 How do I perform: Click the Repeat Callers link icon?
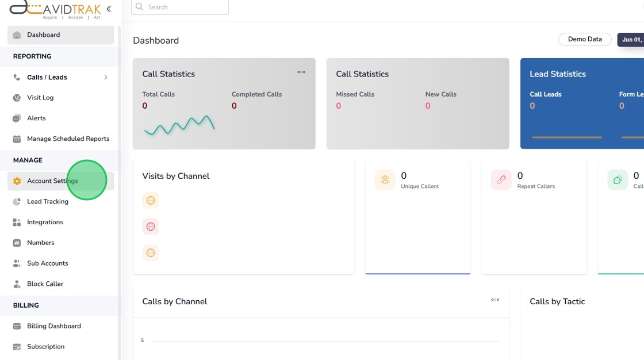pos(501,180)
